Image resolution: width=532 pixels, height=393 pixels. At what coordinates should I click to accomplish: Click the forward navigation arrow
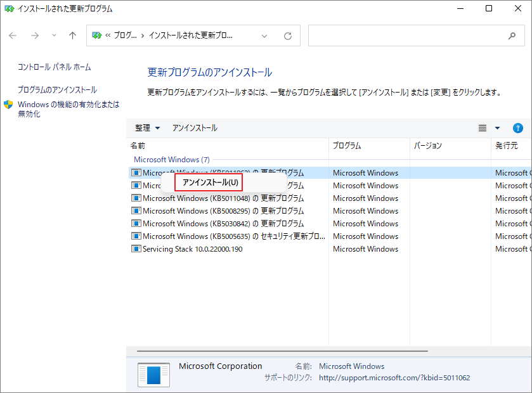click(35, 35)
